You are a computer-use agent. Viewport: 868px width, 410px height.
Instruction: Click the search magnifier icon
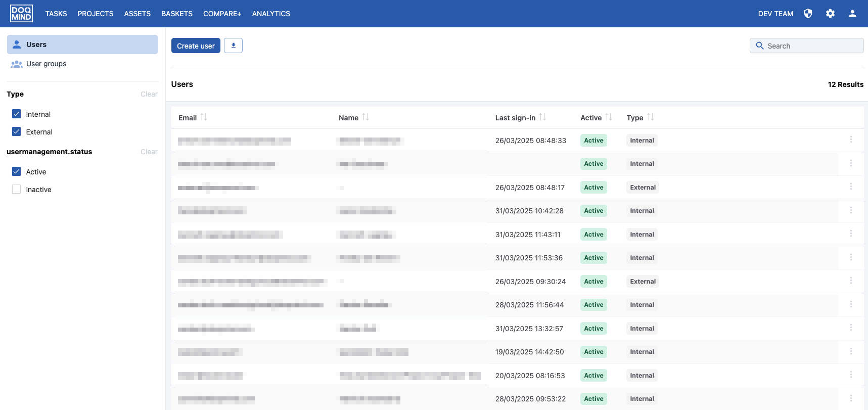coord(759,45)
